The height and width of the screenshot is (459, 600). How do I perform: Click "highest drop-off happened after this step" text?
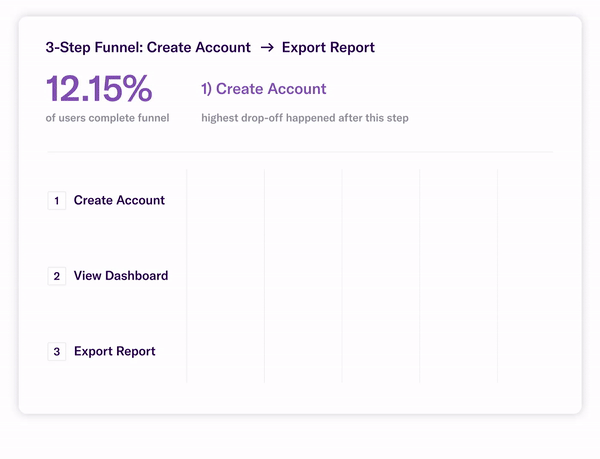(x=304, y=118)
